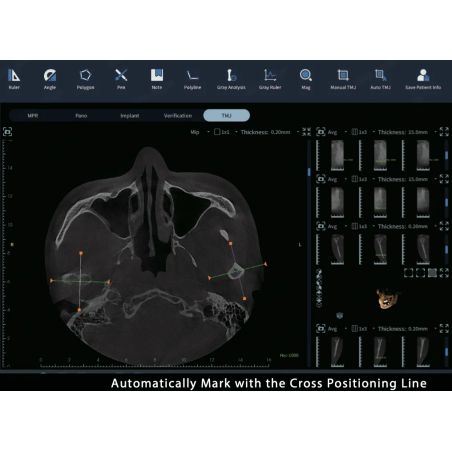Capture screenshot of the upper 0.20mm slice row
452x452 pixels.
pyautogui.click(x=321, y=226)
